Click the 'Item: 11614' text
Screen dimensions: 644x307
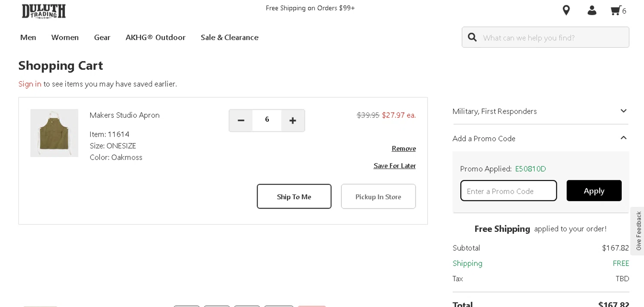click(109, 135)
